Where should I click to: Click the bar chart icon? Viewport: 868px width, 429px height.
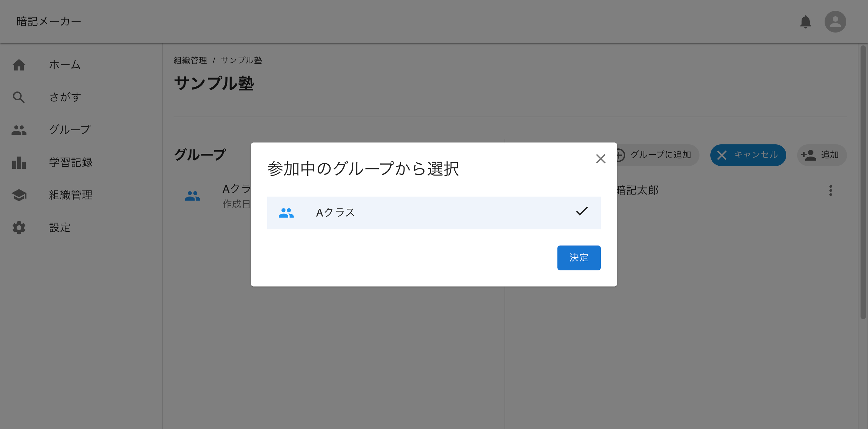click(19, 162)
